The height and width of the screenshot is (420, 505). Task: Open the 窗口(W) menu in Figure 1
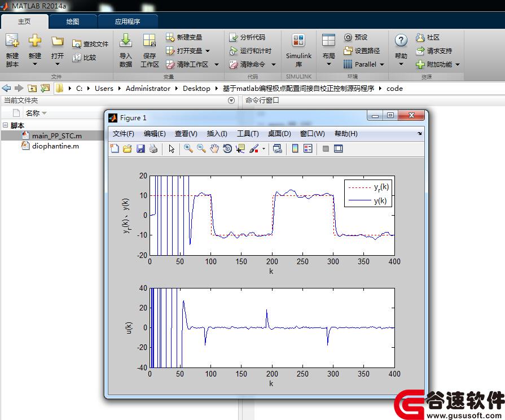click(x=312, y=133)
